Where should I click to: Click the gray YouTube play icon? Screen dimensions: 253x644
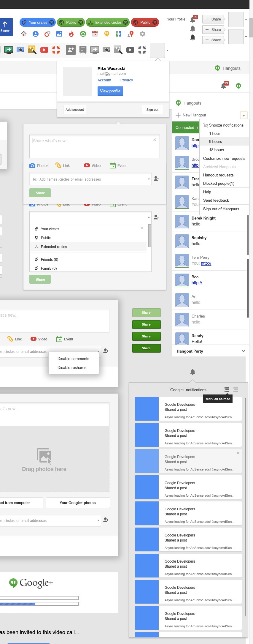point(130,50)
